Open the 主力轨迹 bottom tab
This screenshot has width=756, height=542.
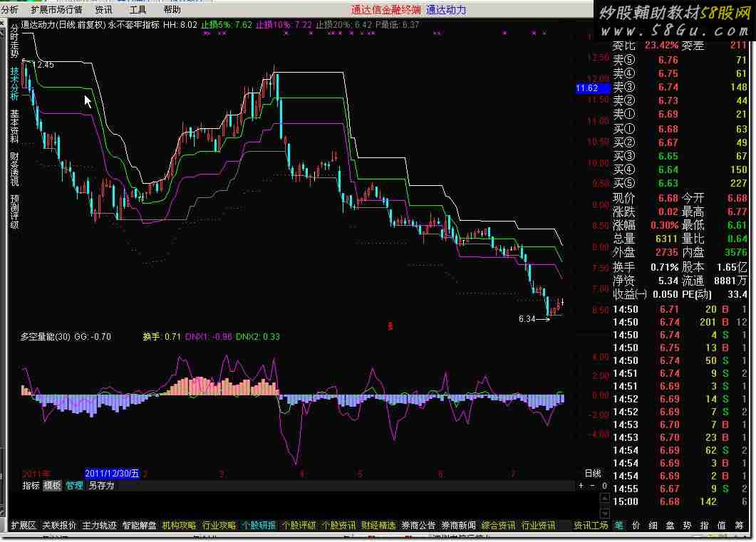(x=99, y=526)
